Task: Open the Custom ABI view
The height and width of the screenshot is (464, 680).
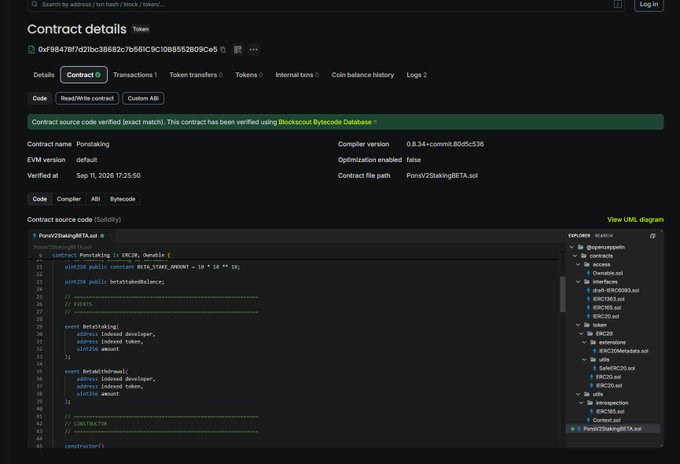Action: (x=143, y=98)
